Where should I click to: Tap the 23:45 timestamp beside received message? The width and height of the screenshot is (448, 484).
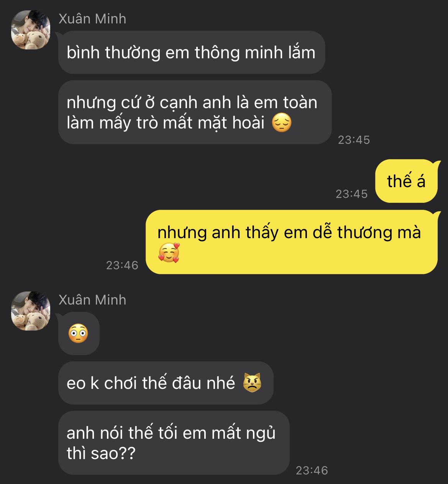(354, 140)
